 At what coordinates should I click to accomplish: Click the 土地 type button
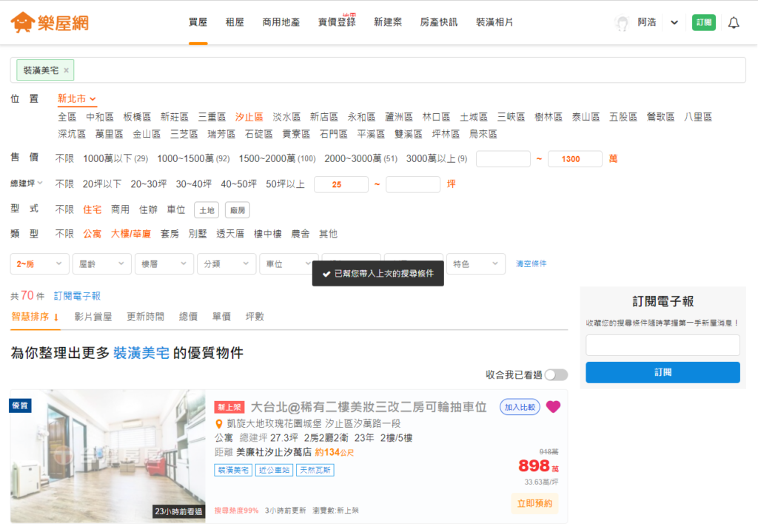(207, 210)
